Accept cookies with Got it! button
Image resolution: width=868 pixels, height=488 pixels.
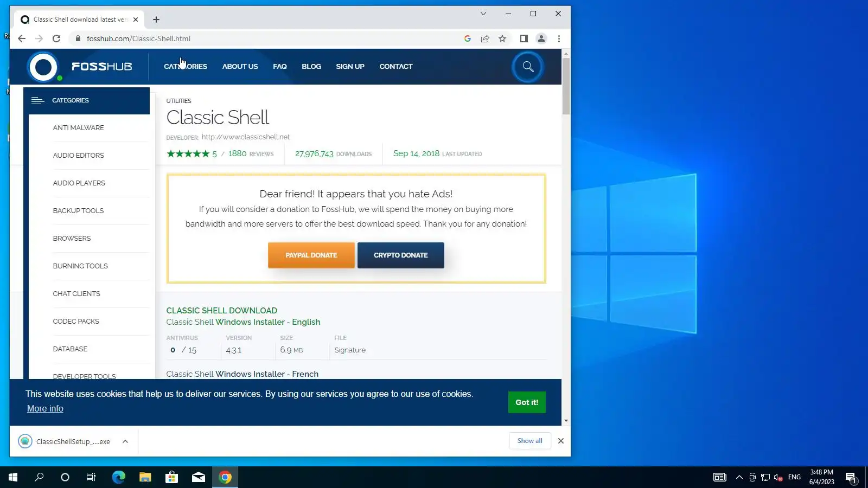pyautogui.click(x=527, y=402)
